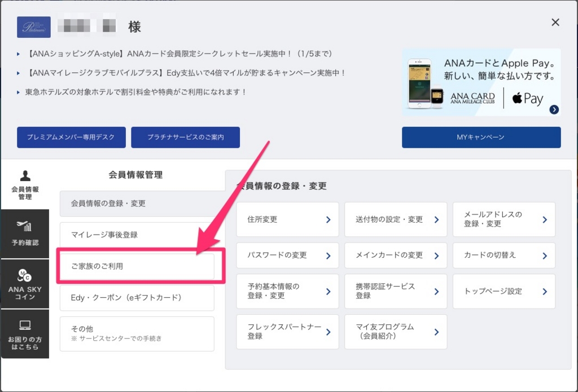578x392 pixels.
Task: Open カードの切替え tile
Action: coord(504,256)
